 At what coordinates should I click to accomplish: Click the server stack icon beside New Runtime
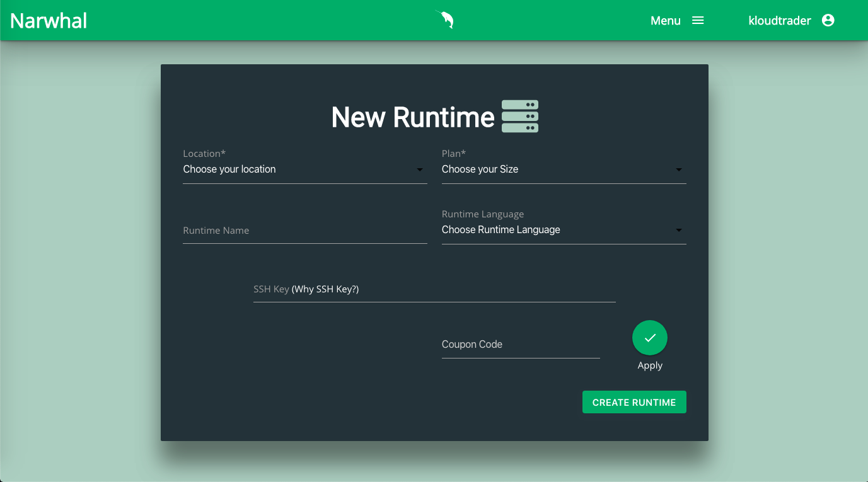519,117
